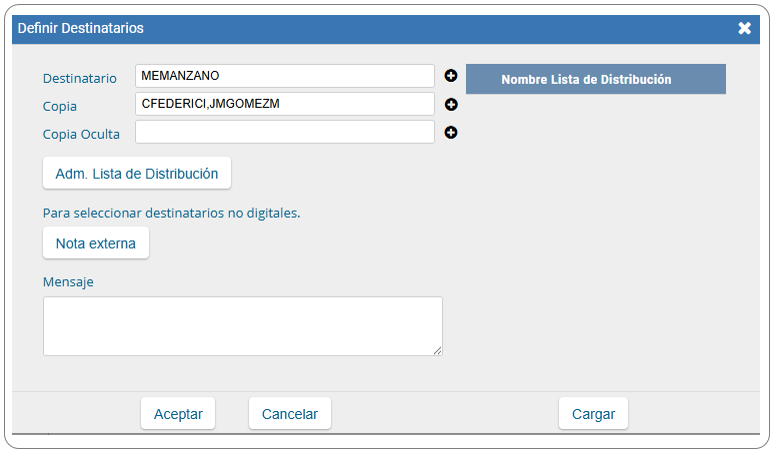Click the Mensaje textarea resize handle
776x456 pixels.
click(x=437, y=351)
